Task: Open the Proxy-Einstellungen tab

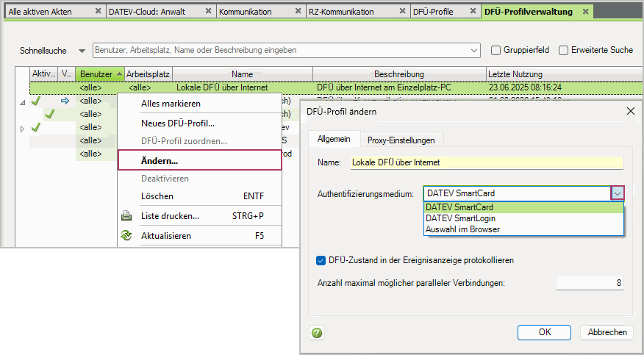Action: (x=401, y=140)
